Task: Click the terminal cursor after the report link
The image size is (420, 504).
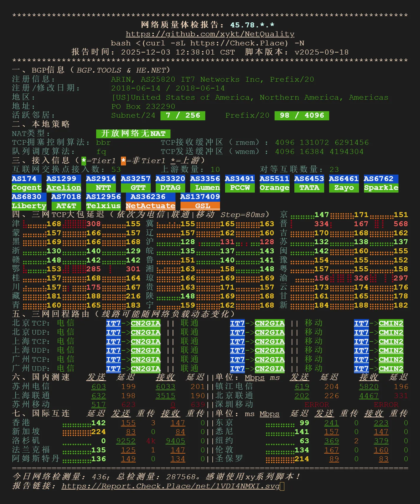Action: coord(282,486)
